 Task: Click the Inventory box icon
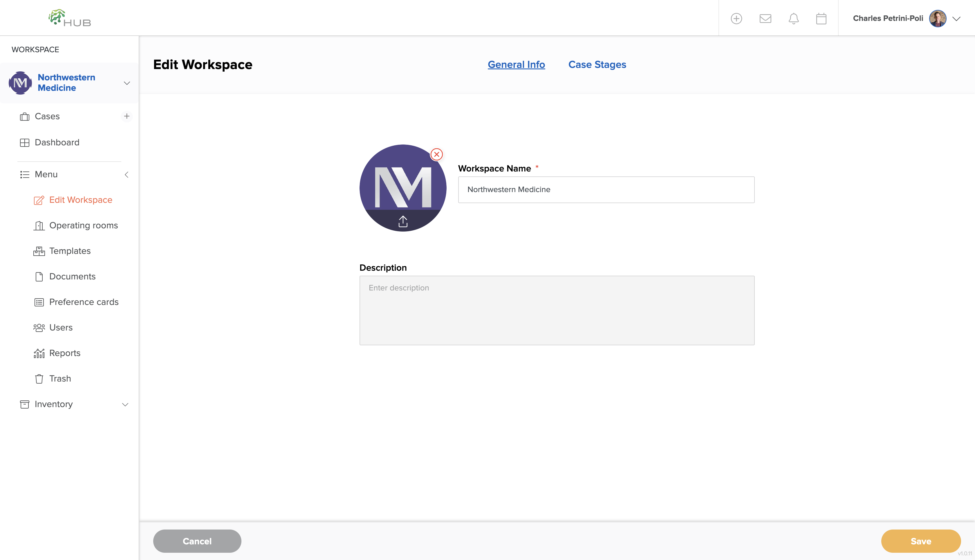point(25,404)
